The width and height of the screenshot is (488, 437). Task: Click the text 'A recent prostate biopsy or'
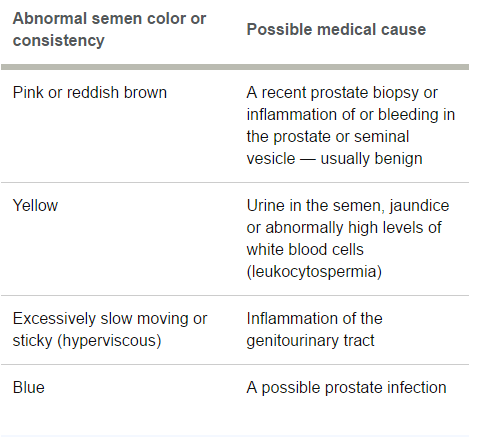point(342,92)
